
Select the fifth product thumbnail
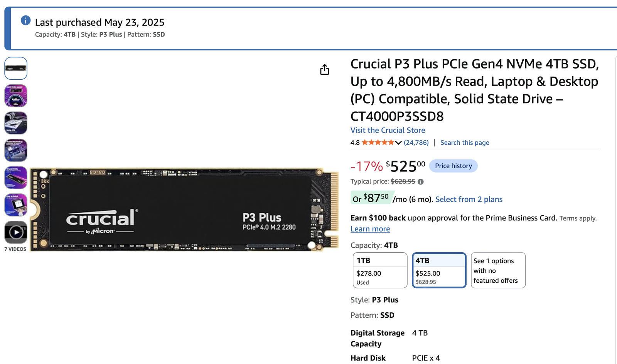[16, 178]
